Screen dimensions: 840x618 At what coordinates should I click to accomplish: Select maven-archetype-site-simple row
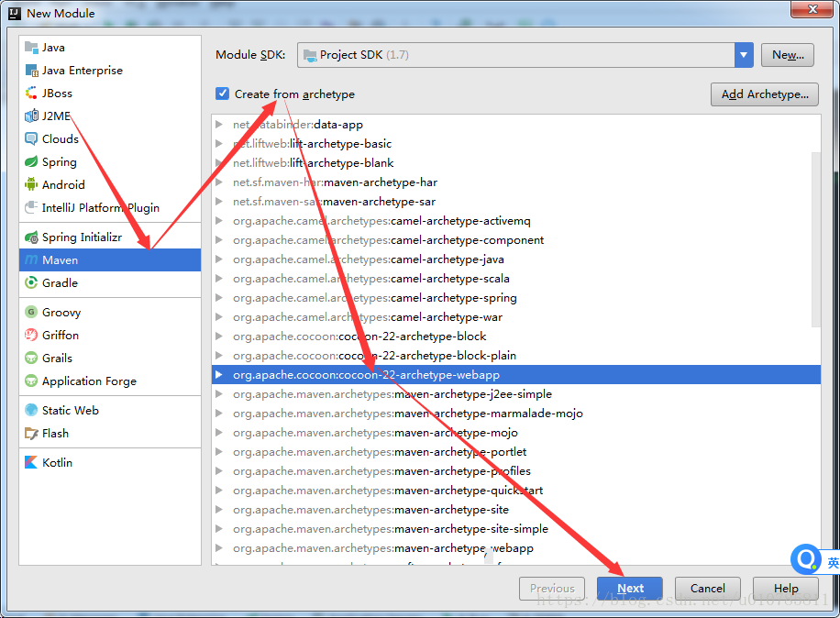(x=516, y=528)
